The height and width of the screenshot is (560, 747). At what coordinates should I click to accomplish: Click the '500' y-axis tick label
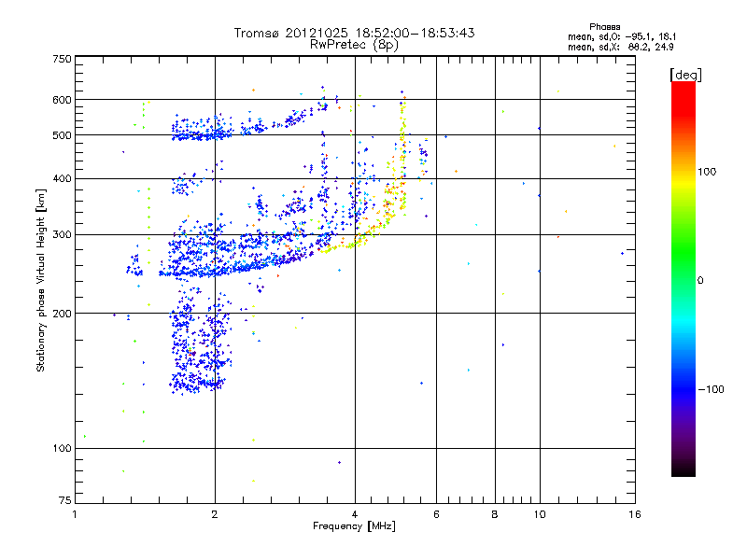pos(62,135)
